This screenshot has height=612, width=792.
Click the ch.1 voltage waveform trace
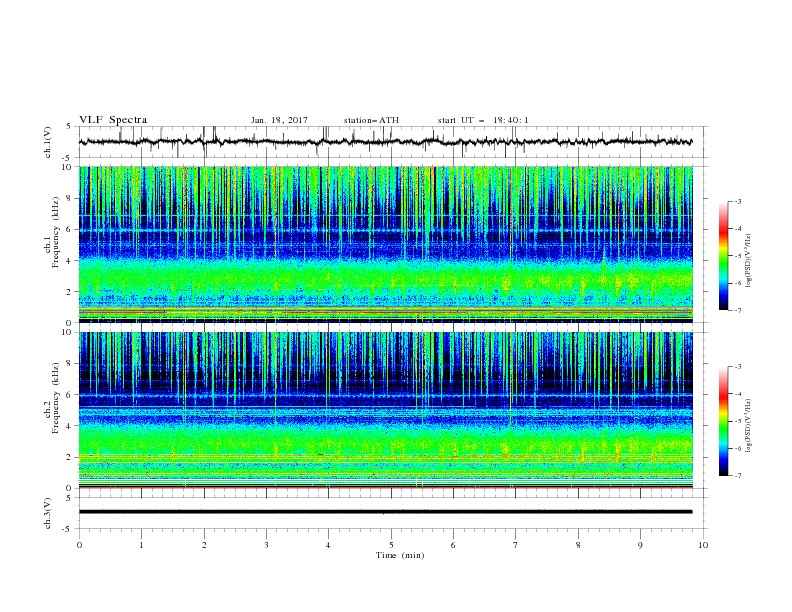pos(385,142)
